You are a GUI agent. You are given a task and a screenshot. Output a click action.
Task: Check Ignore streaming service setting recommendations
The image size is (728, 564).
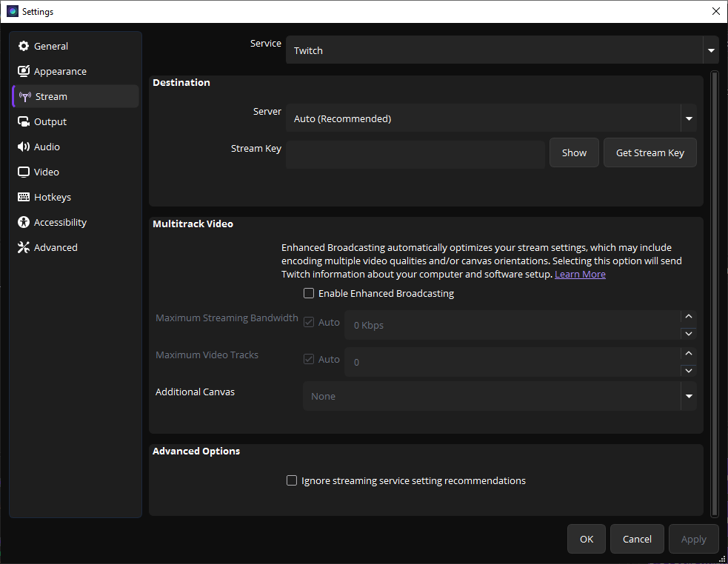point(292,480)
